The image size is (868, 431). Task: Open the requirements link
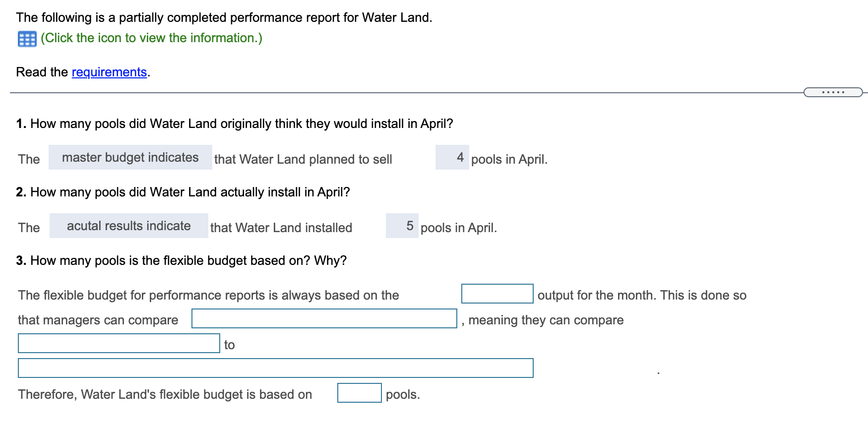(109, 72)
